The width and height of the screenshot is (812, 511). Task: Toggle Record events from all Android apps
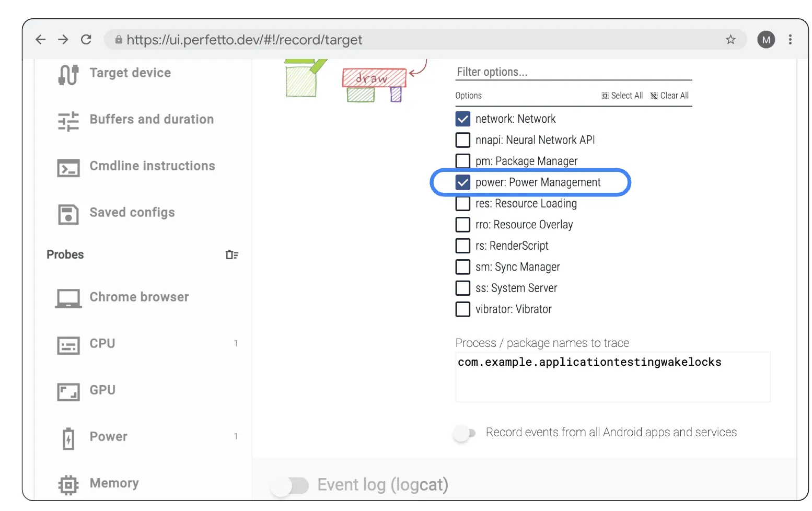coord(465,433)
